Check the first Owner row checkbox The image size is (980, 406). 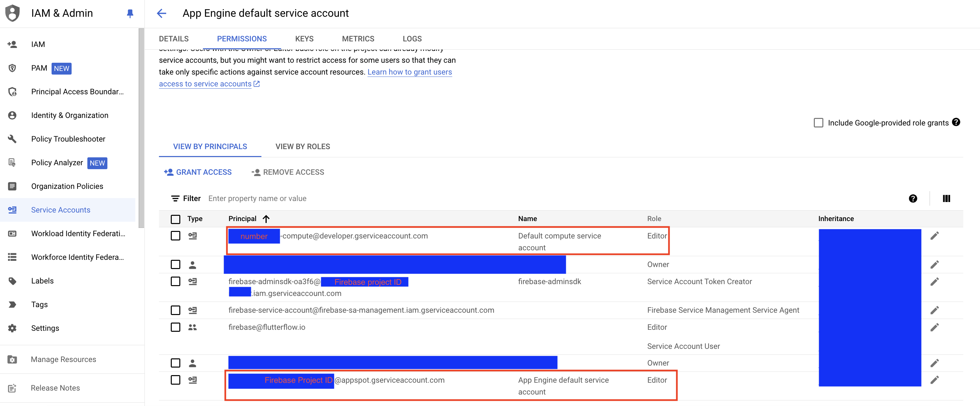tap(175, 264)
